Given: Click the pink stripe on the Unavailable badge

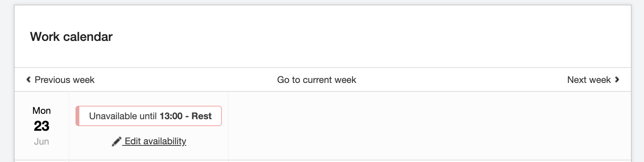Looking at the screenshot, I should point(77,116).
